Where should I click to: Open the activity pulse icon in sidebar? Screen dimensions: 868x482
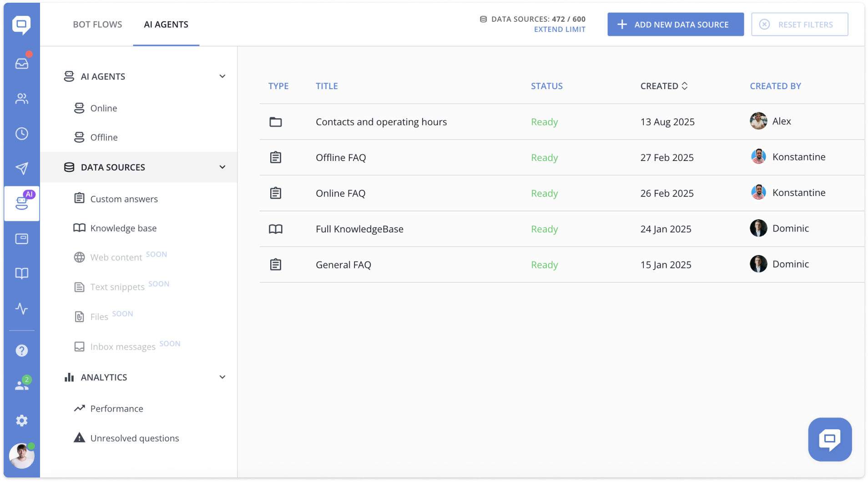21,309
